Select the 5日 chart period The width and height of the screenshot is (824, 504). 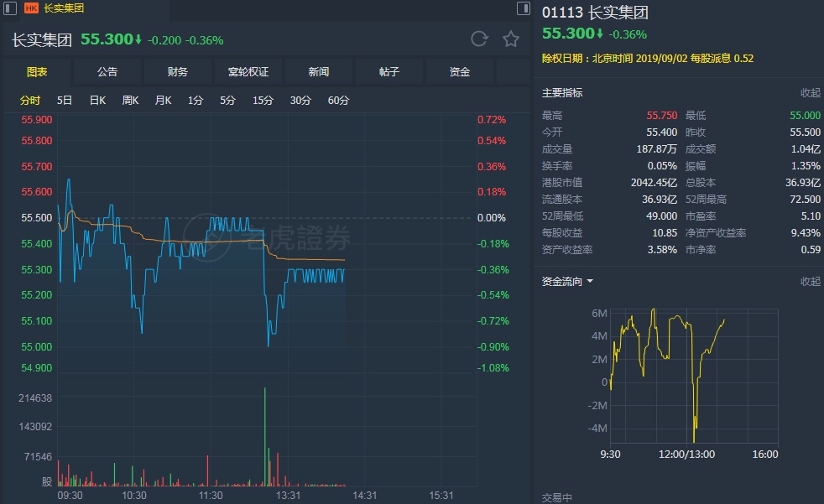(x=65, y=101)
